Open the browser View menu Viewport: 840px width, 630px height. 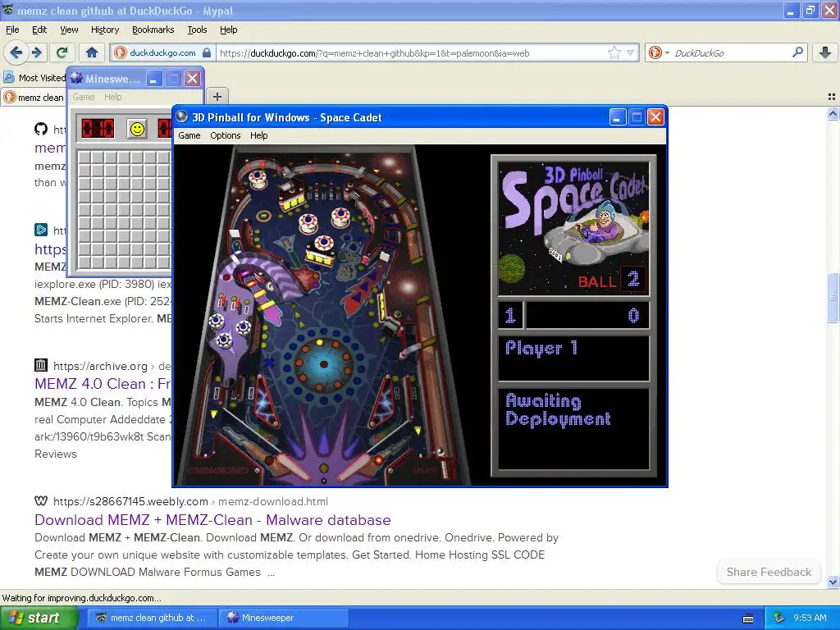[x=69, y=30]
